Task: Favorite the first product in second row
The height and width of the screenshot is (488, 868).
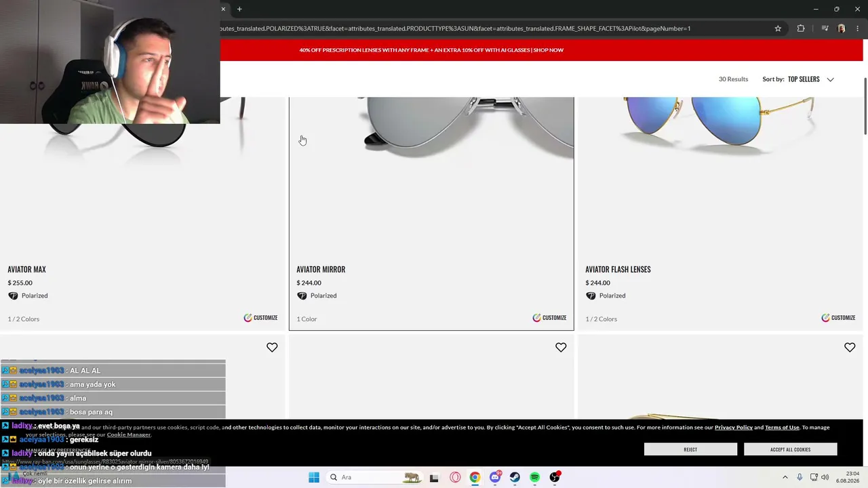Action: point(272,347)
